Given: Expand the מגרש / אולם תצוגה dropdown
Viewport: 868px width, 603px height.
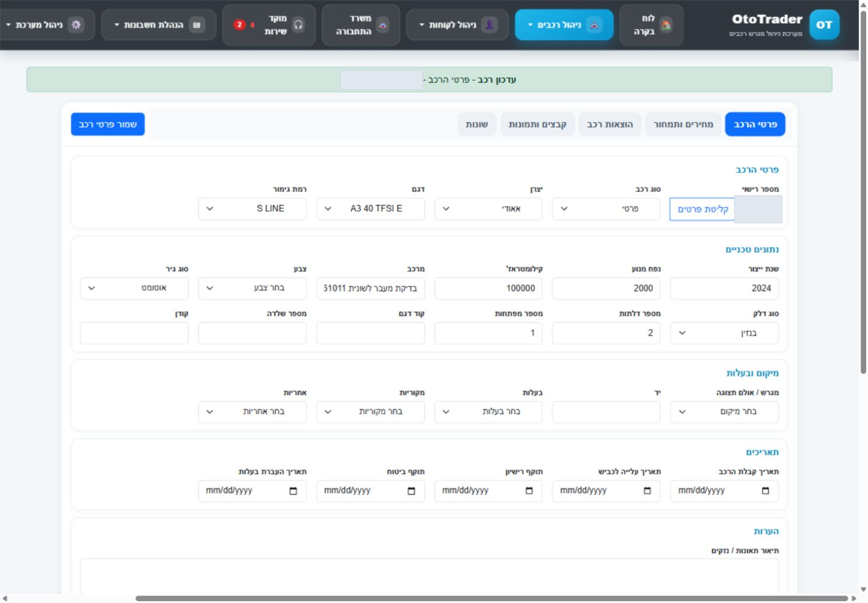Looking at the screenshot, I should click(724, 412).
